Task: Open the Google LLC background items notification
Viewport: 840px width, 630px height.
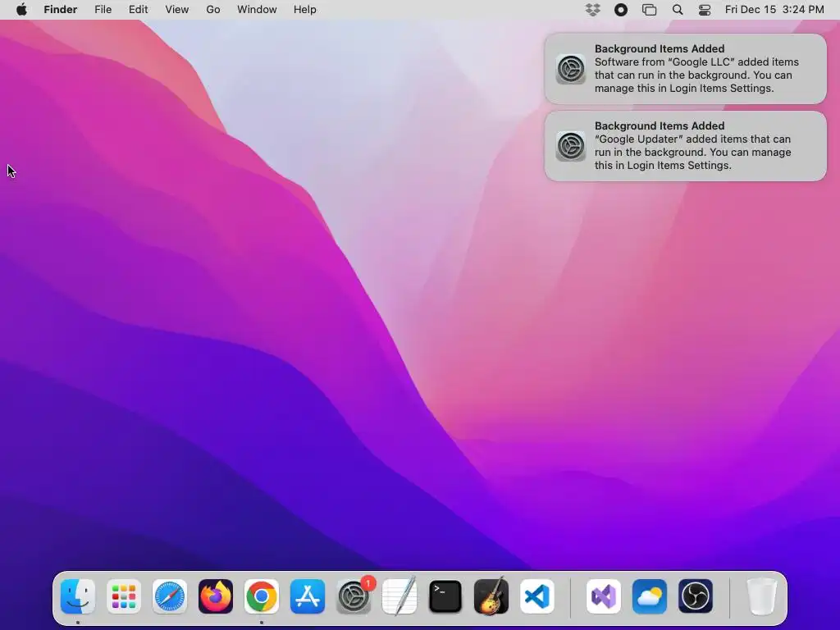Action: coord(686,69)
